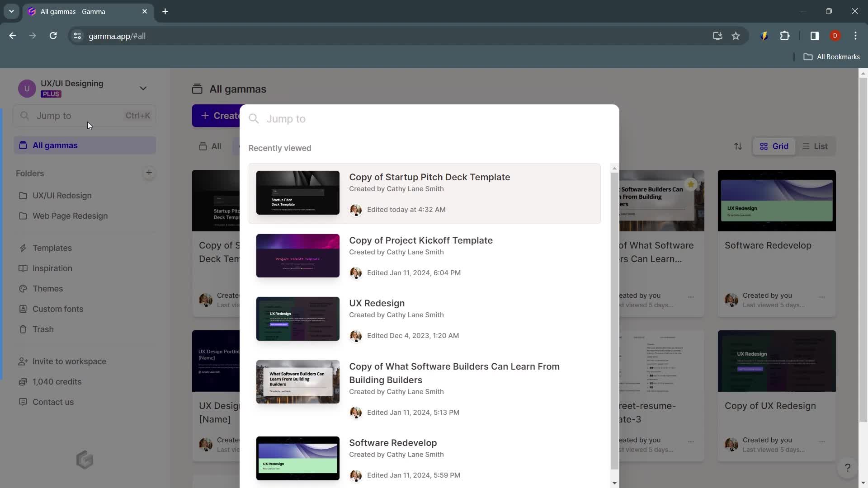Switch to List view

815,146
